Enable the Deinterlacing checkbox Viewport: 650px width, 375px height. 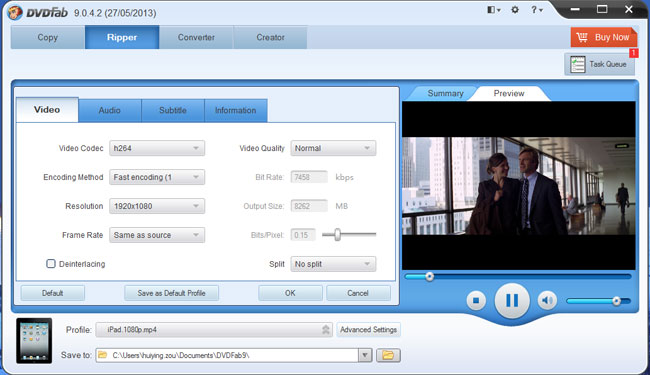(51, 264)
